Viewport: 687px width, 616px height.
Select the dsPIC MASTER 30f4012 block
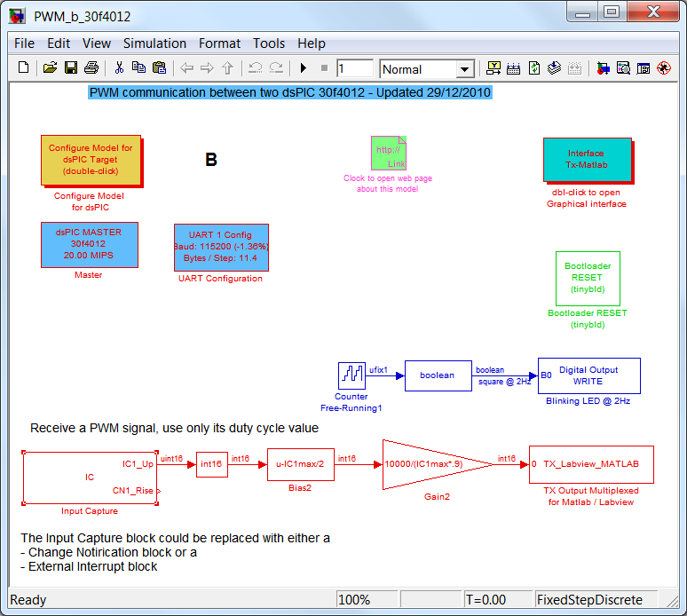[x=90, y=244]
